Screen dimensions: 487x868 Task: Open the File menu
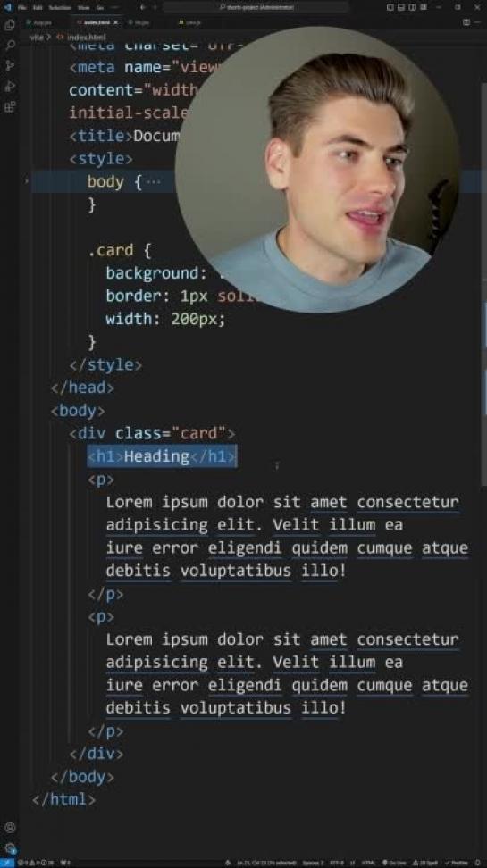pos(22,8)
